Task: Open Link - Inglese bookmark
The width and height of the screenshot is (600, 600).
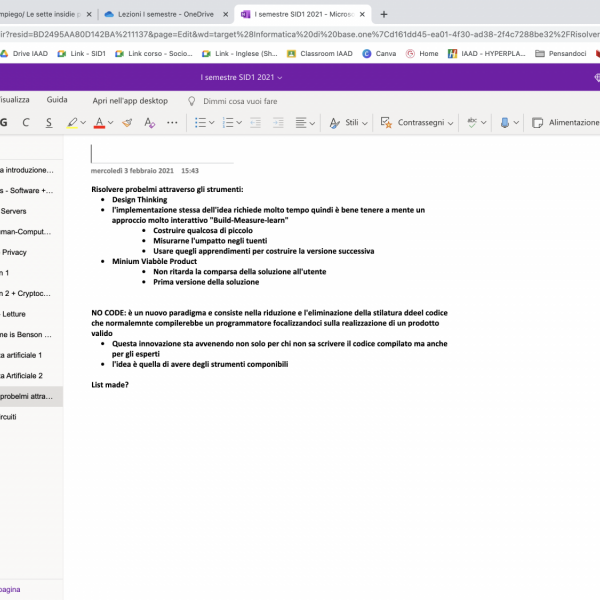Action: coord(240,54)
